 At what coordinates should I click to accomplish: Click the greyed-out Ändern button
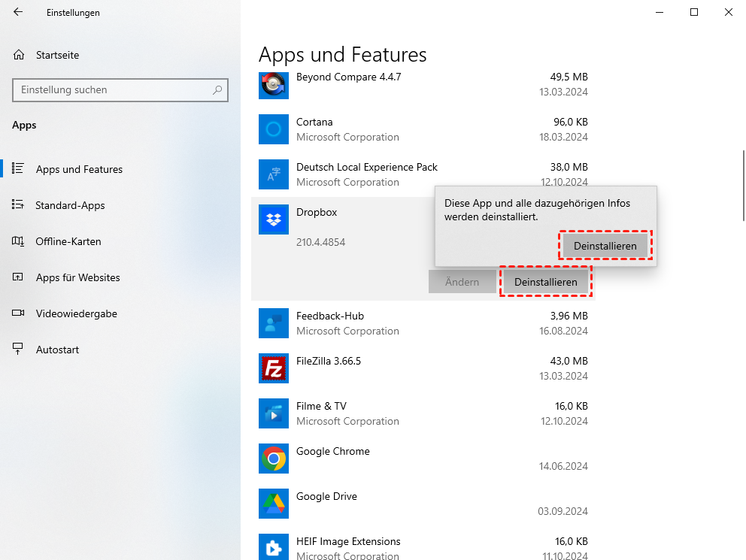(462, 282)
